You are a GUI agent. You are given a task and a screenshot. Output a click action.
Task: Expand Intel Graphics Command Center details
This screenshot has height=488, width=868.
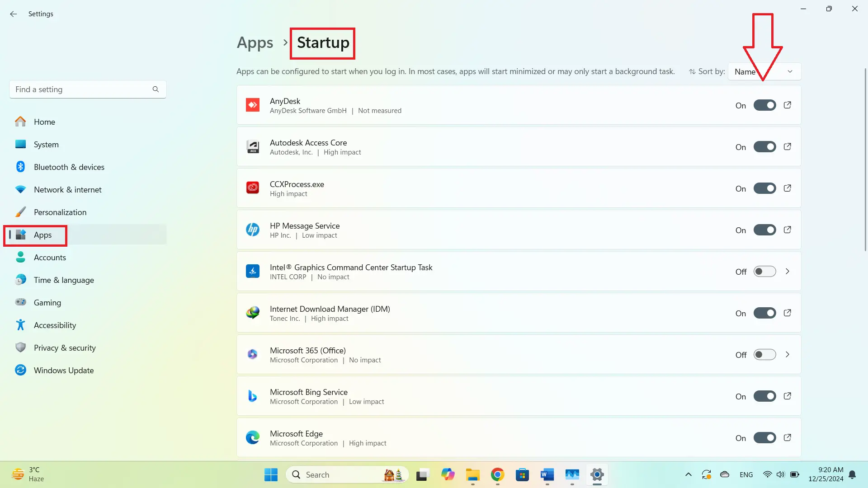click(x=788, y=271)
